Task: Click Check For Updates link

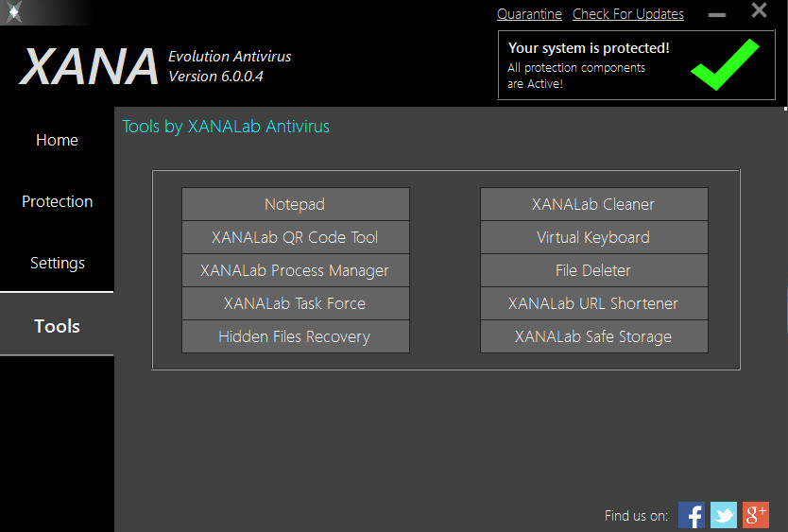Action: point(628,14)
